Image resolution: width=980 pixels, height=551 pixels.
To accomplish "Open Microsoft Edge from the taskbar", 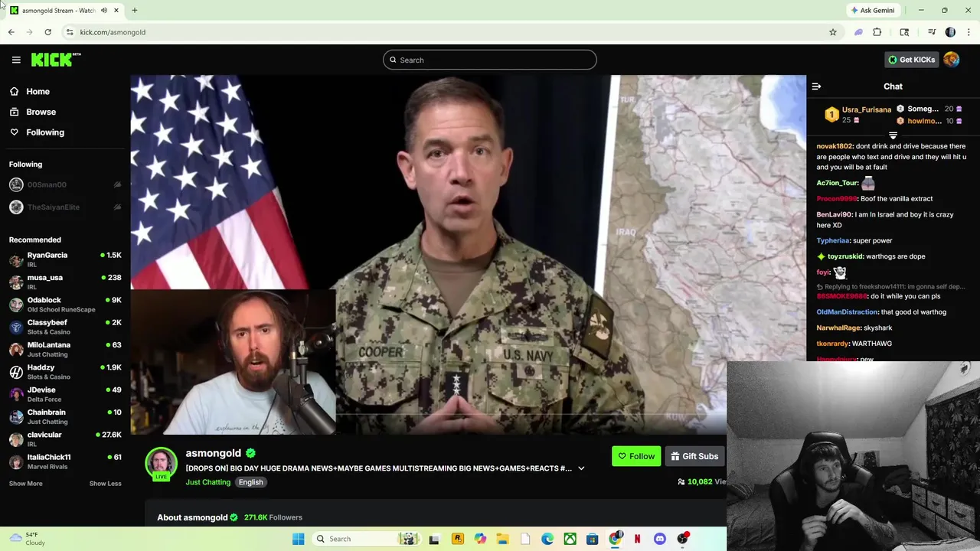I will click(547, 539).
